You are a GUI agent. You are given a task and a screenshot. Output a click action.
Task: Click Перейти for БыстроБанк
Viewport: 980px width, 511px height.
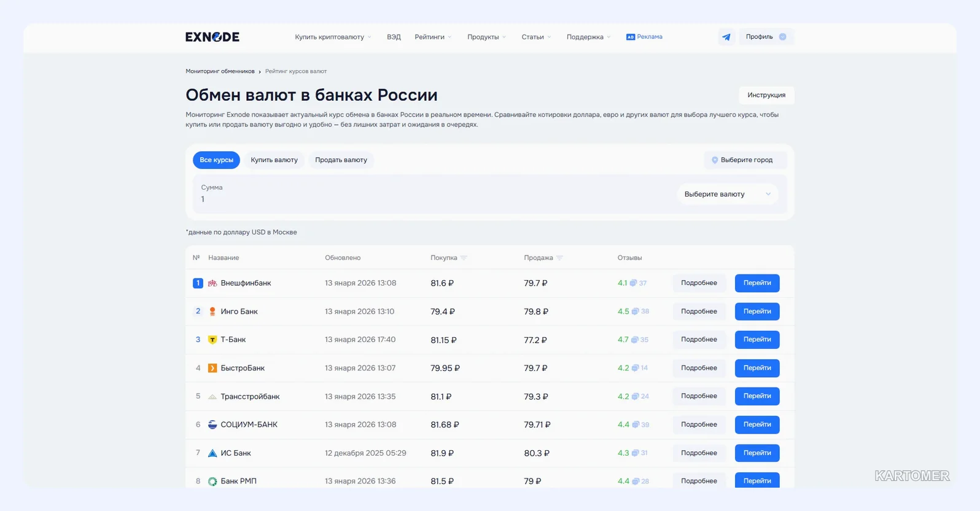click(757, 368)
